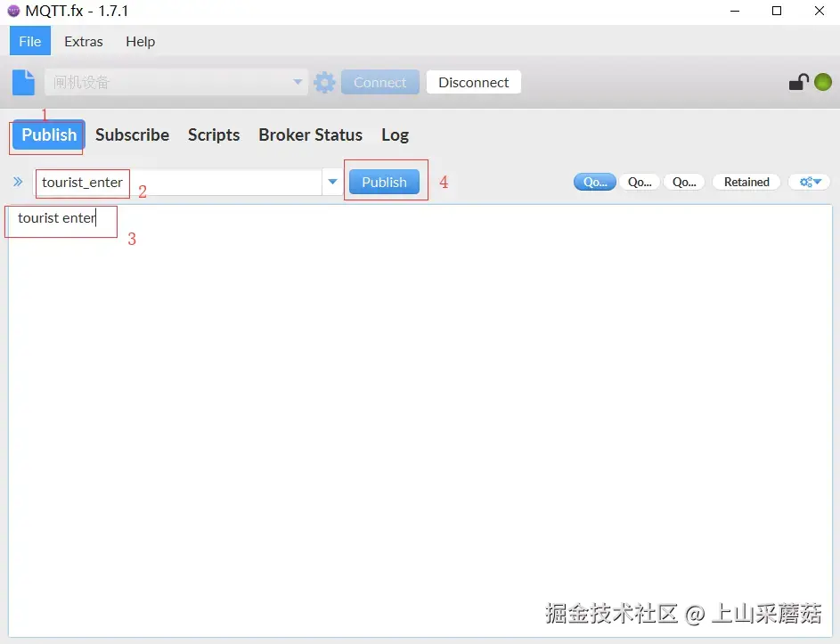840x644 pixels.
Task: Open the Help menu
Action: pyautogui.click(x=141, y=41)
